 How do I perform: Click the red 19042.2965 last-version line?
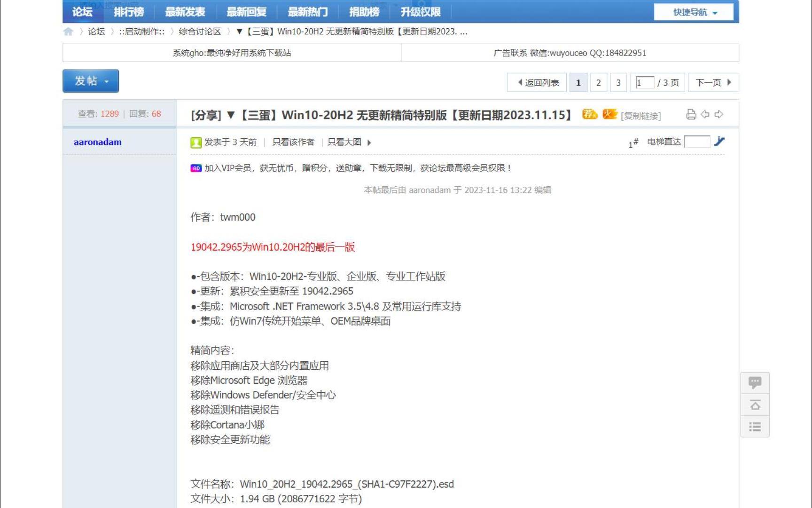[273, 247]
